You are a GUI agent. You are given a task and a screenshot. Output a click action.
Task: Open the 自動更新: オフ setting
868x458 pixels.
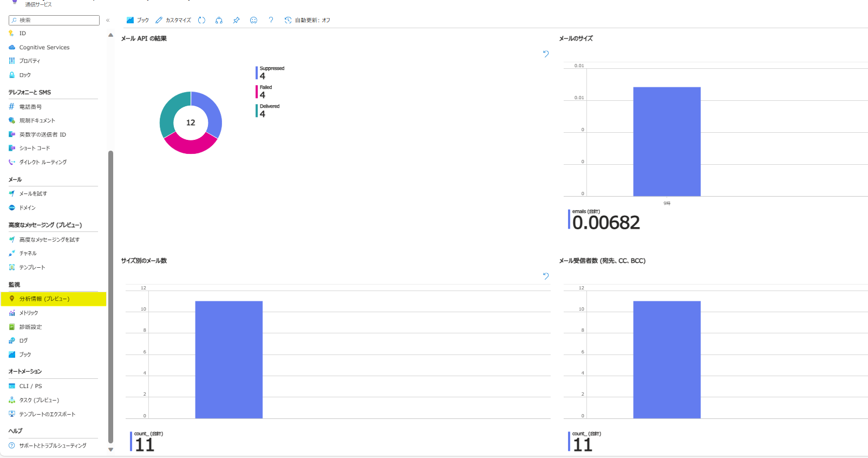[307, 20]
